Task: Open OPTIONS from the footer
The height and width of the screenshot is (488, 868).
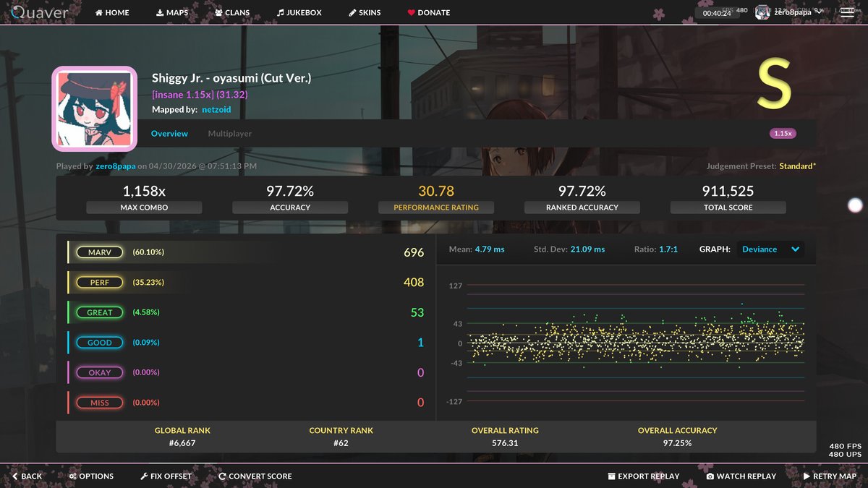Action: tap(91, 476)
